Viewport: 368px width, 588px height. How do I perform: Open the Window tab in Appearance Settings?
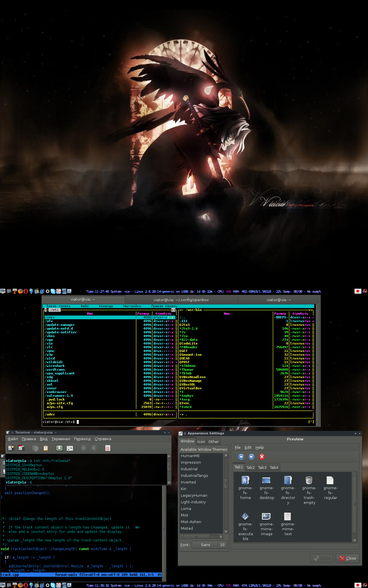187,441
